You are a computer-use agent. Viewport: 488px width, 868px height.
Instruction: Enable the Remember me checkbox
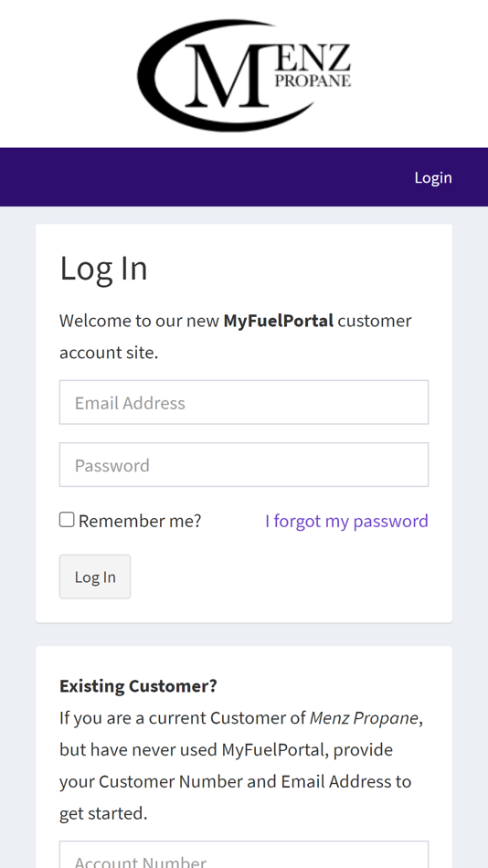pos(67,520)
